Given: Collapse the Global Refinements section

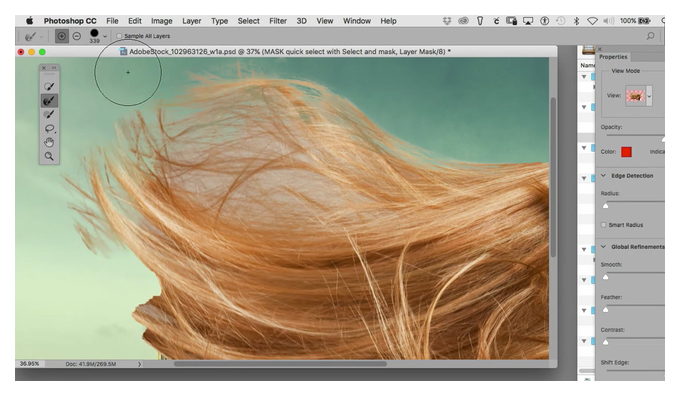Looking at the screenshot, I should click(603, 247).
